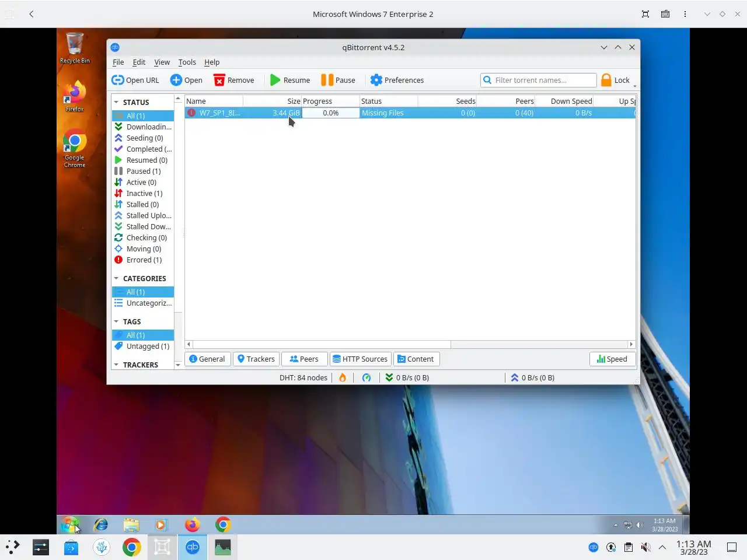Image resolution: width=747 pixels, height=560 pixels.
Task: Sort torrents by Seeds column
Action: [x=447, y=101]
